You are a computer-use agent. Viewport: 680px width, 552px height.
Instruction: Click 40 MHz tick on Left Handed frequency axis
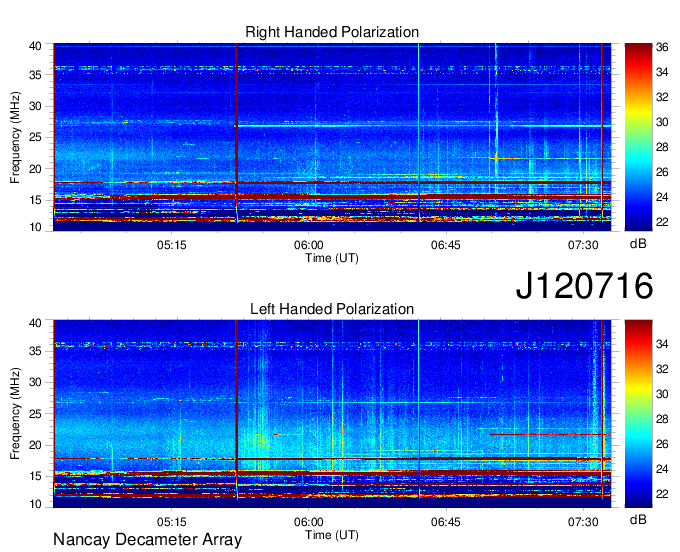tap(35, 323)
